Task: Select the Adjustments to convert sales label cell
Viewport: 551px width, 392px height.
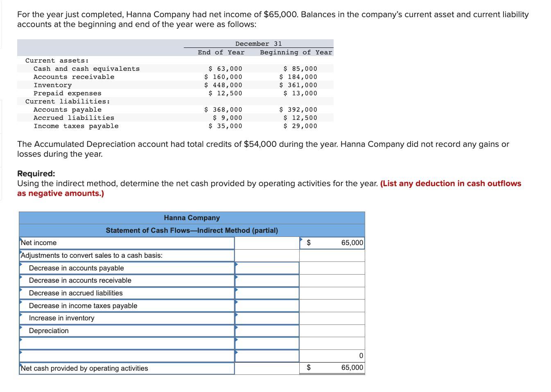Action: (127, 255)
